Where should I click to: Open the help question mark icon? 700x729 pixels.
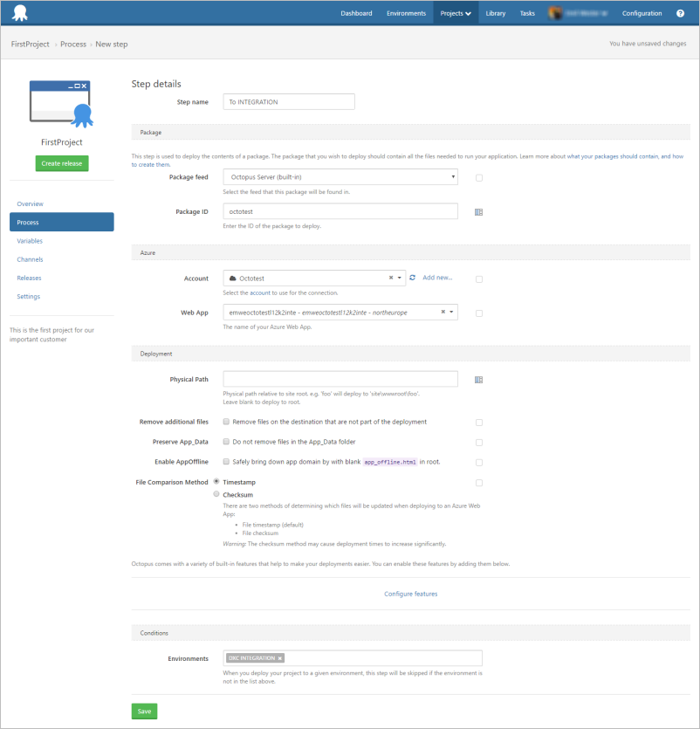[x=680, y=13]
